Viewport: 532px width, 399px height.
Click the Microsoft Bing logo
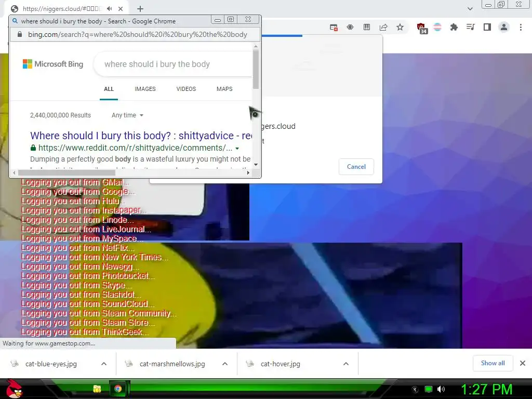[53, 64]
